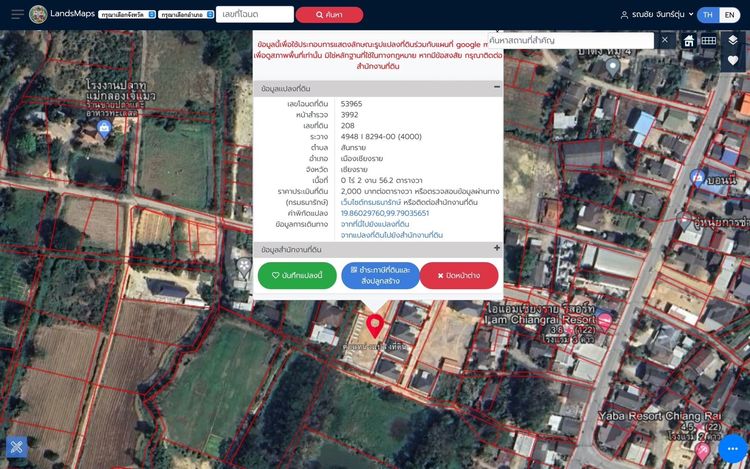Click the home icon on map

[689, 41]
